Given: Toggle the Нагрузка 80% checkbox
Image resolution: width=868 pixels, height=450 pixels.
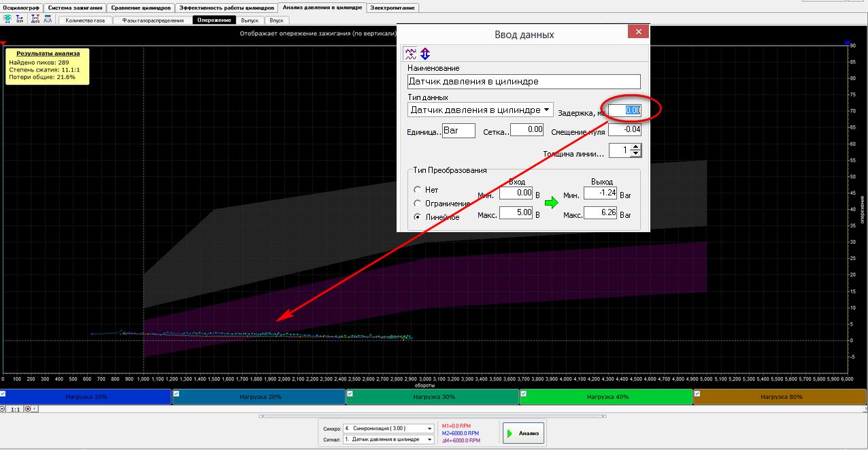Looking at the screenshot, I should click(697, 393).
